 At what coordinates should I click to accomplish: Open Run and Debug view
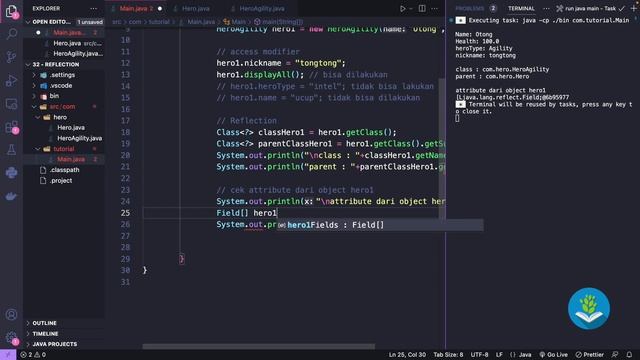[x=11, y=80]
